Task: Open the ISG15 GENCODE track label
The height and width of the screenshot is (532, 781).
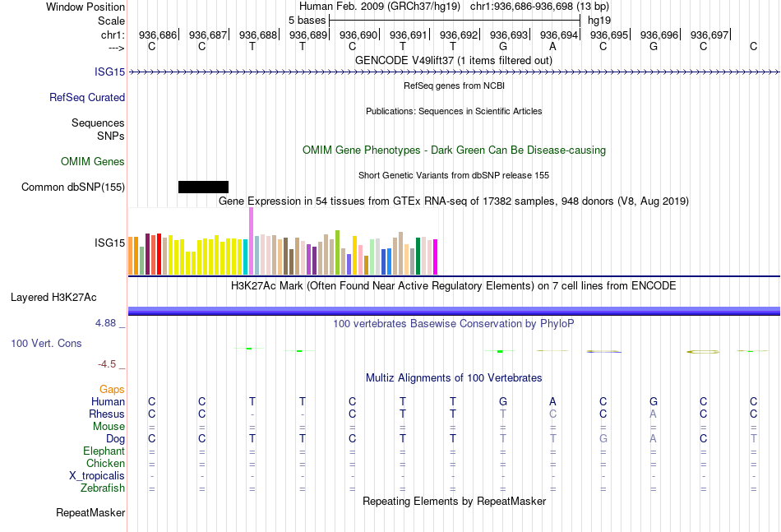Action: [109, 72]
